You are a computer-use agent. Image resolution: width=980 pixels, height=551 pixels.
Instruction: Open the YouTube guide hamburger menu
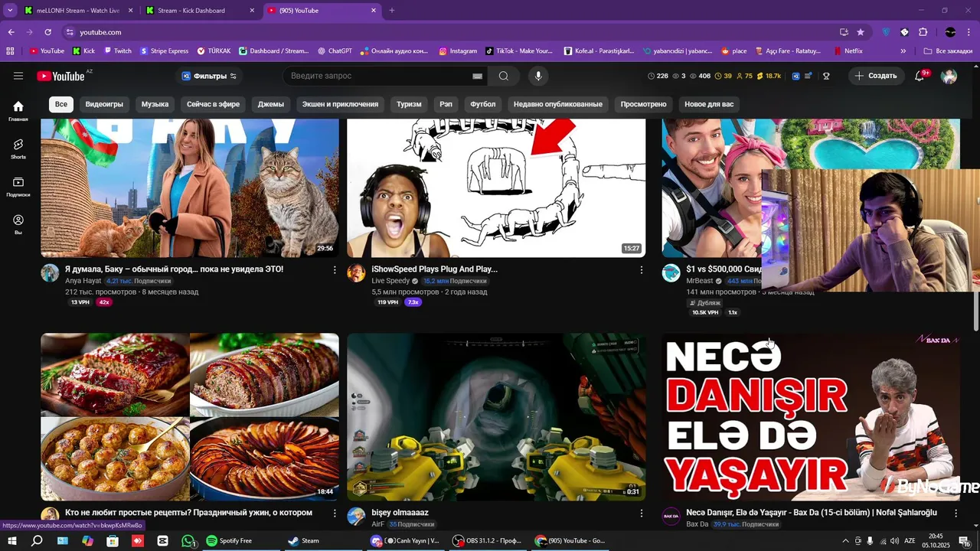tap(18, 76)
